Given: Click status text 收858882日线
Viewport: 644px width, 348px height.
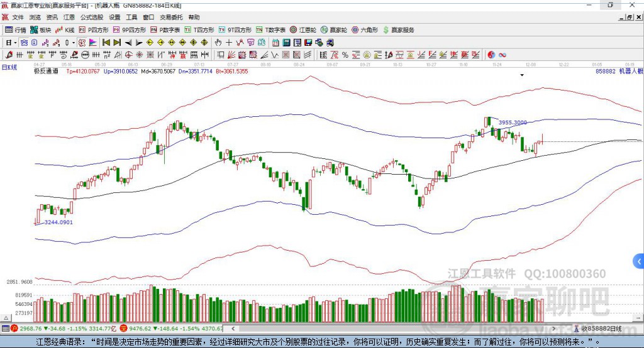Looking at the screenshot, I should click(601, 329).
